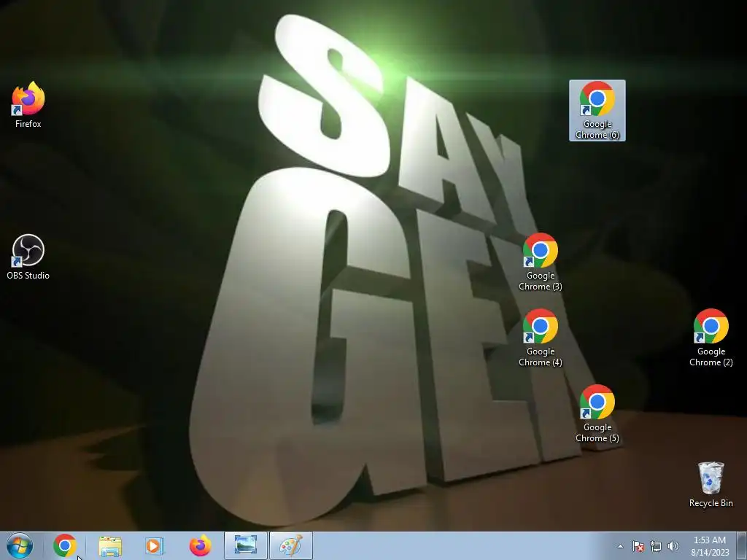
Task: Show hidden system tray icons
Action: coord(620,546)
